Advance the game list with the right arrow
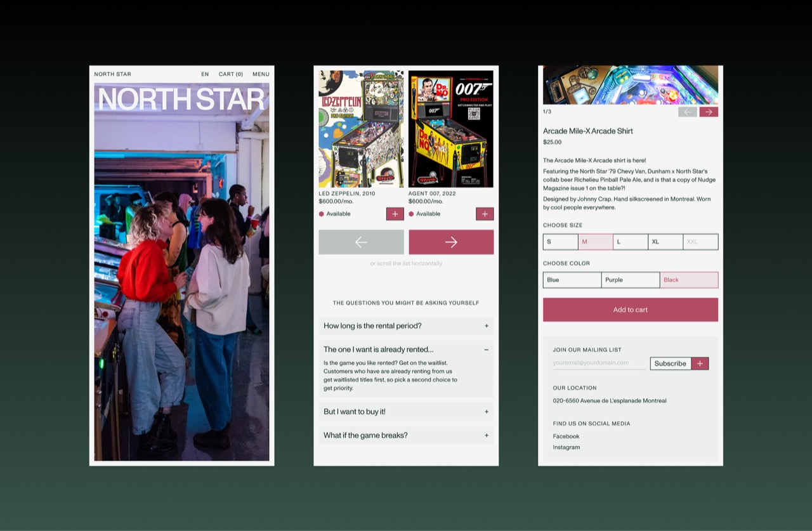The height and width of the screenshot is (531, 812). (451, 242)
